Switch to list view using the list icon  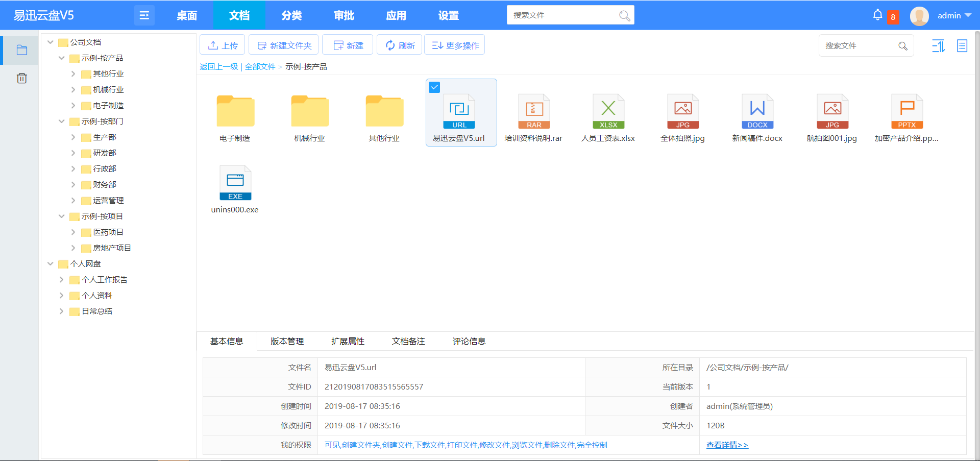[962, 46]
